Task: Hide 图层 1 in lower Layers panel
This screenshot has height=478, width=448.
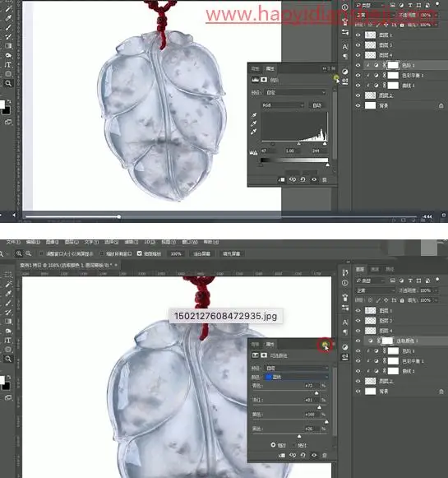Action: [358, 311]
